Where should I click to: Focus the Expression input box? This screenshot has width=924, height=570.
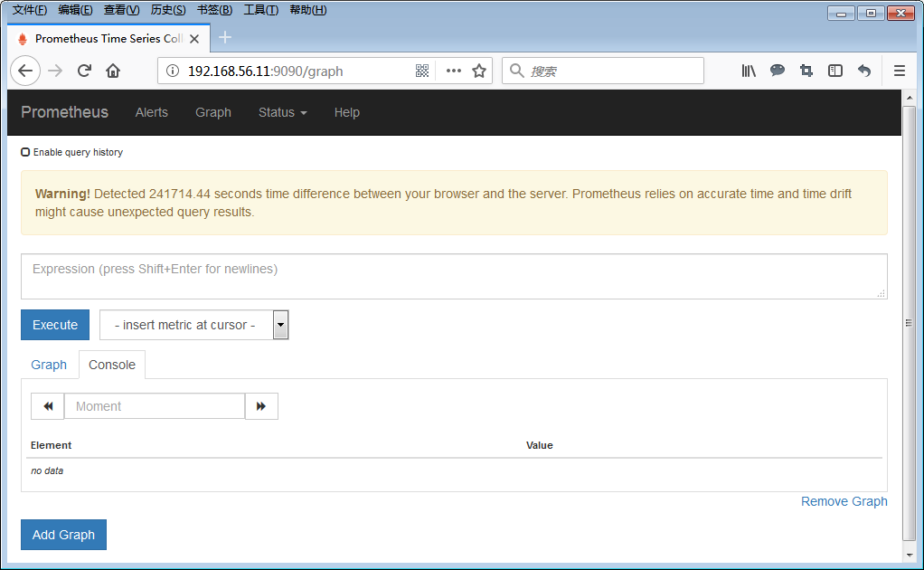pos(454,277)
